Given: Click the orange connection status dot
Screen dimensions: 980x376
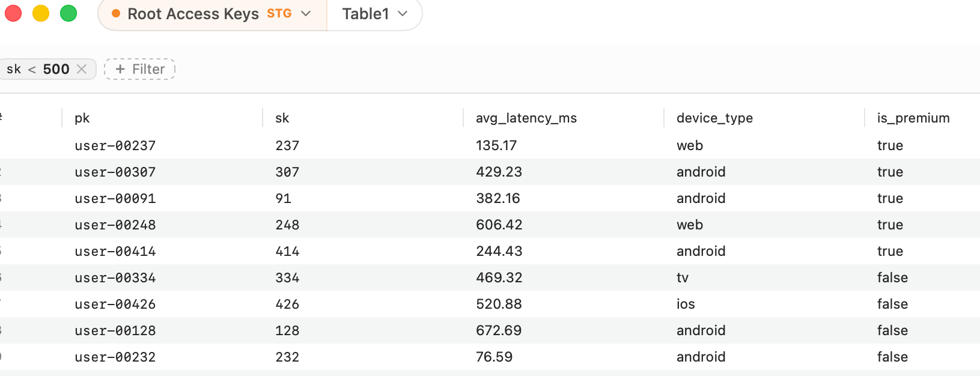Looking at the screenshot, I should click(x=116, y=13).
